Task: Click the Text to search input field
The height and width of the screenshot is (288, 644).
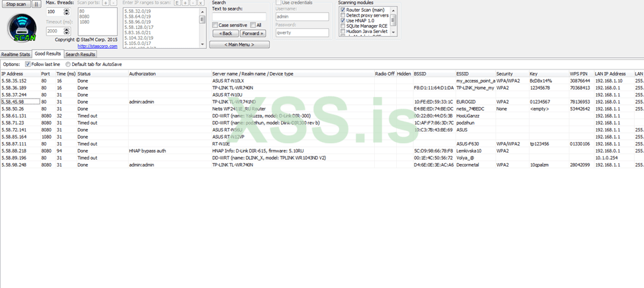Action: coord(239,17)
